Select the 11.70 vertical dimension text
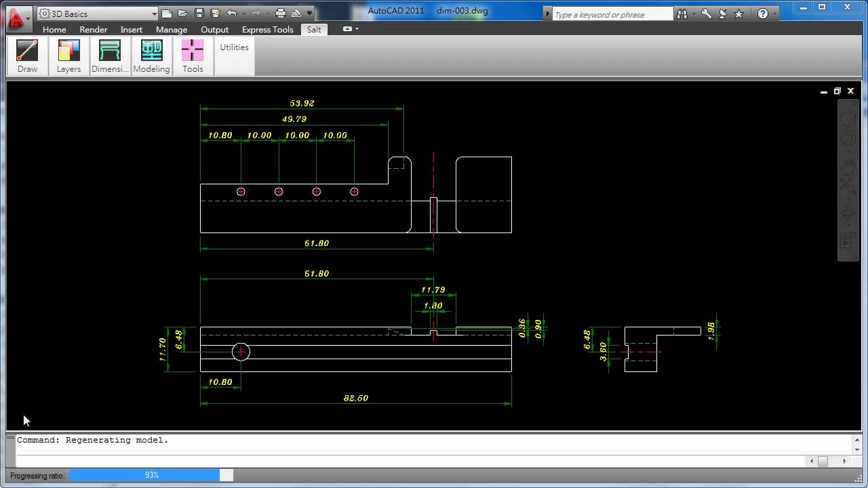 tap(163, 350)
